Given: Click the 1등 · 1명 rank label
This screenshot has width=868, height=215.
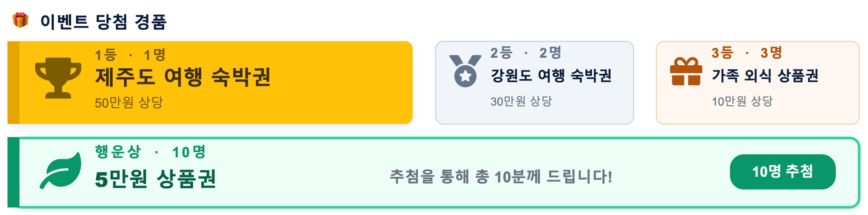Looking at the screenshot, I should [x=130, y=55].
